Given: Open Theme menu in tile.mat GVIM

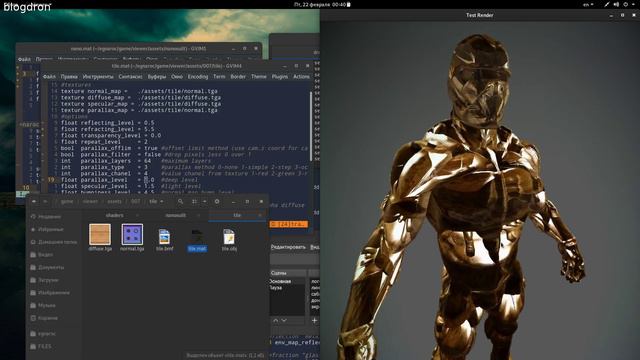Looking at the screenshot, I should [259, 77].
